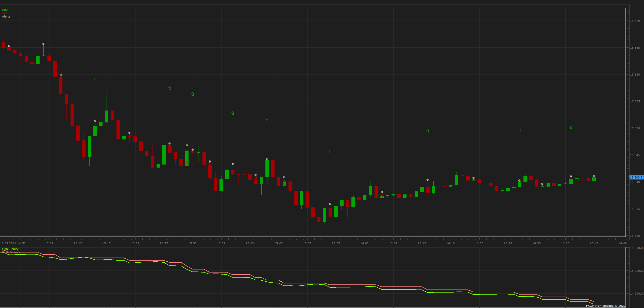Click the Final Balance legend label
Viewport: 644px width, 308px height.
click(x=11, y=252)
